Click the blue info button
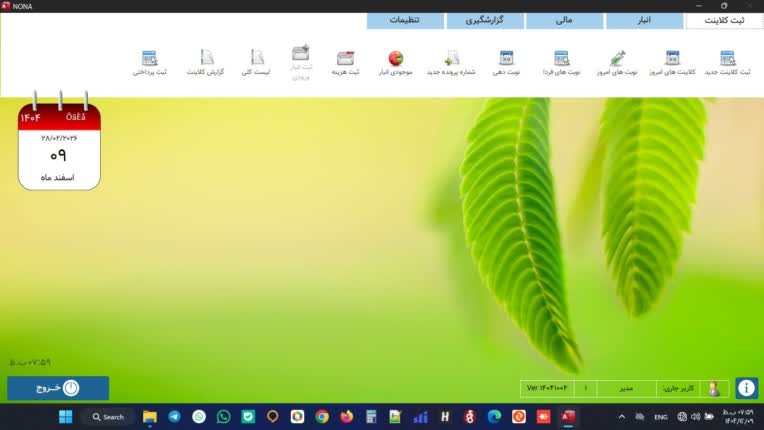The height and width of the screenshot is (430, 764). (746, 388)
